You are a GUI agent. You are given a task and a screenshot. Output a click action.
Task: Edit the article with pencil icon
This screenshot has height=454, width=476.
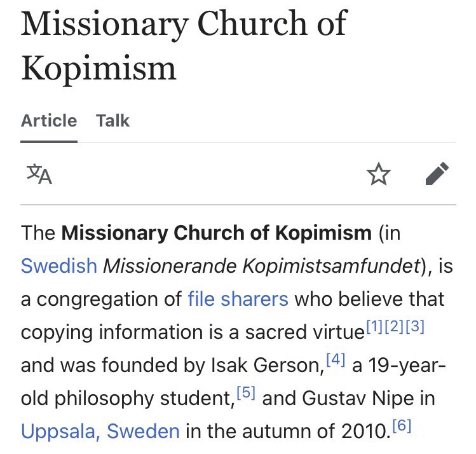click(x=437, y=174)
